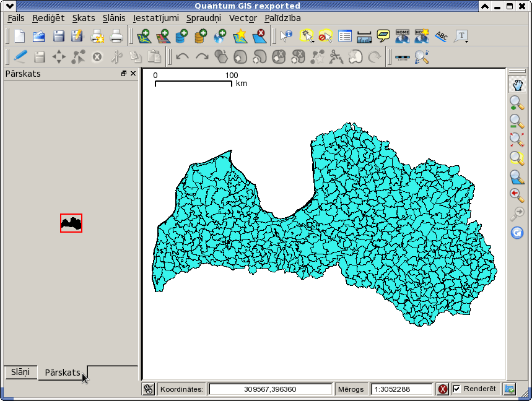Zoom to selection yellow magnifier icon

click(517, 158)
